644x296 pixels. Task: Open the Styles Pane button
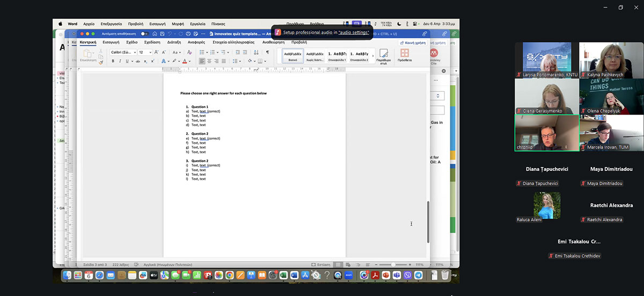click(383, 55)
